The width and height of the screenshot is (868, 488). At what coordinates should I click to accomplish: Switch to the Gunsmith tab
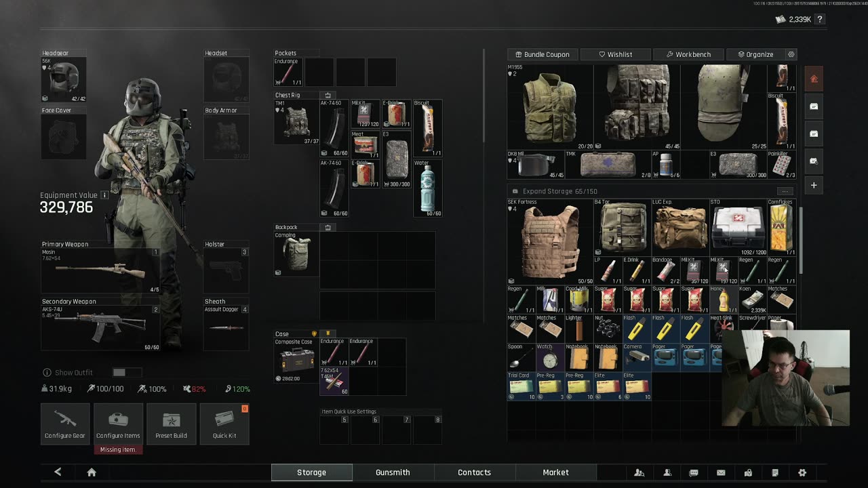click(x=393, y=472)
